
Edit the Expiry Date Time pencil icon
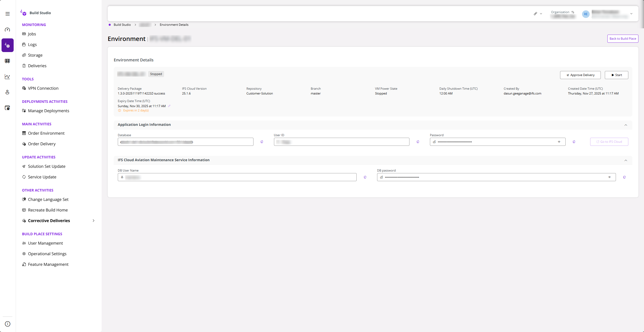coord(169,106)
